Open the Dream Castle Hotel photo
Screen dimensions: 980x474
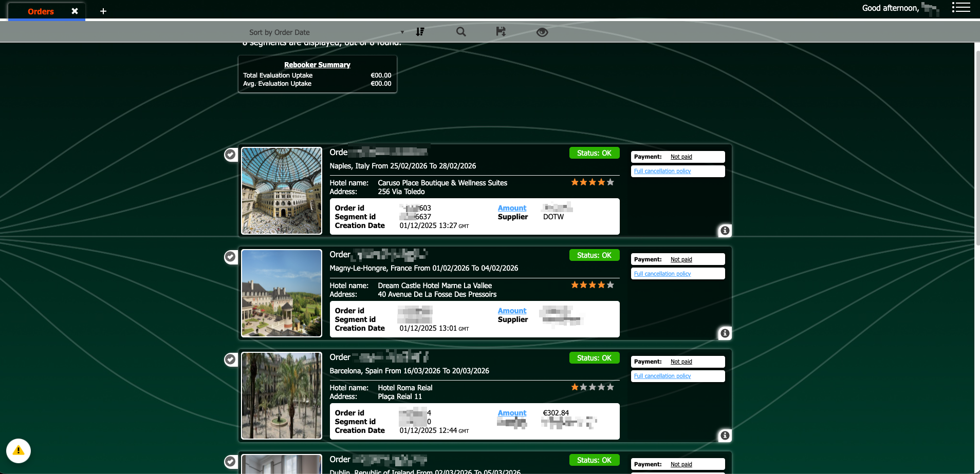282,293
